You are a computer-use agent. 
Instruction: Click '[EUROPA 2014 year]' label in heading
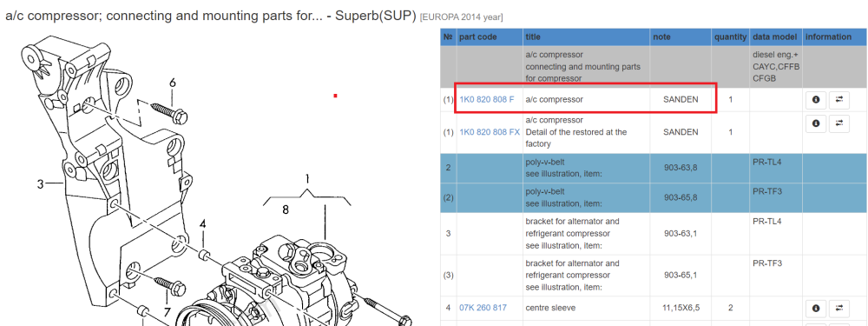click(x=461, y=17)
